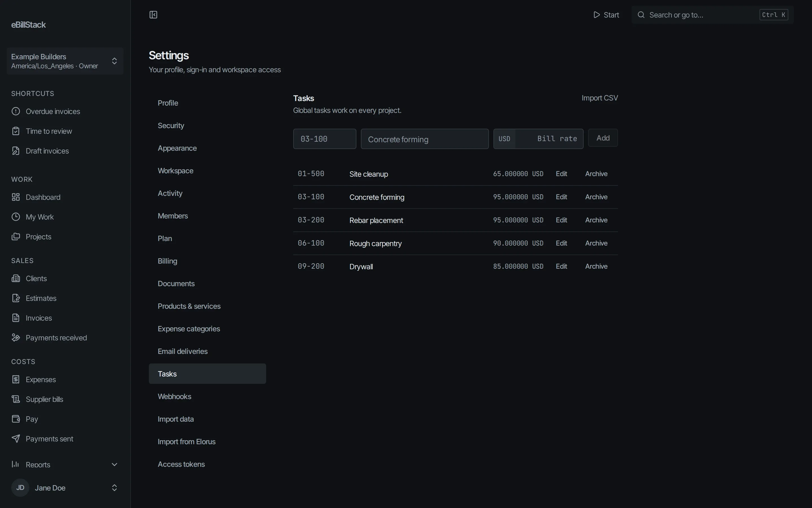The height and width of the screenshot is (508, 812).
Task: Open the Products & services tab
Action: [x=207, y=306]
